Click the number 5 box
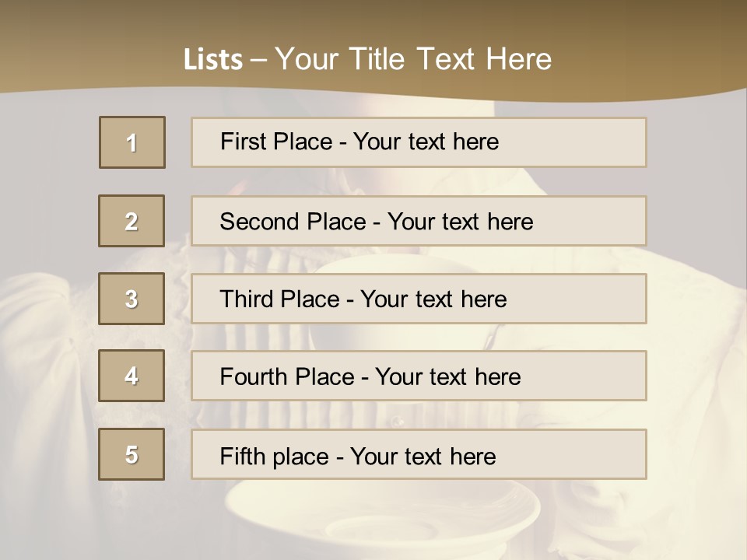Viewport: 747px width, 560px height. pyautogui.click(x=132, y=454)
